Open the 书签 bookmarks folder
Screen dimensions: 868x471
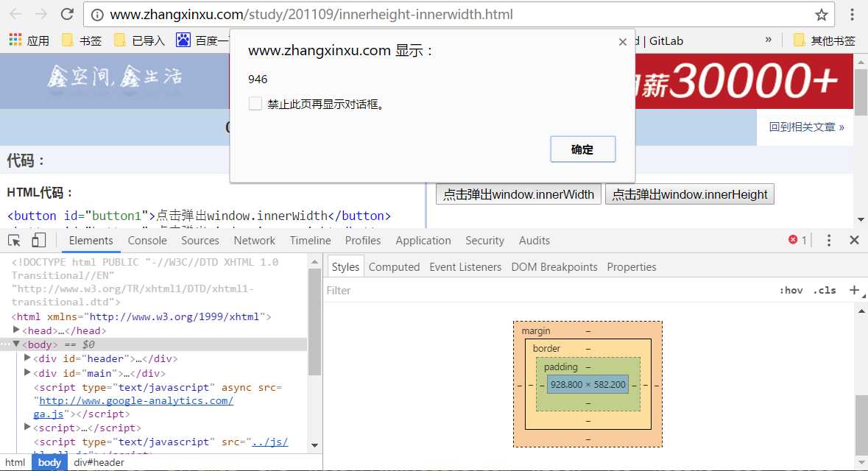coord(82,40)
